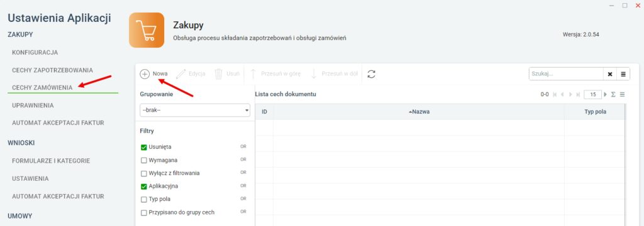Refresh the list with the circular arrows icon

pos(371,74)
